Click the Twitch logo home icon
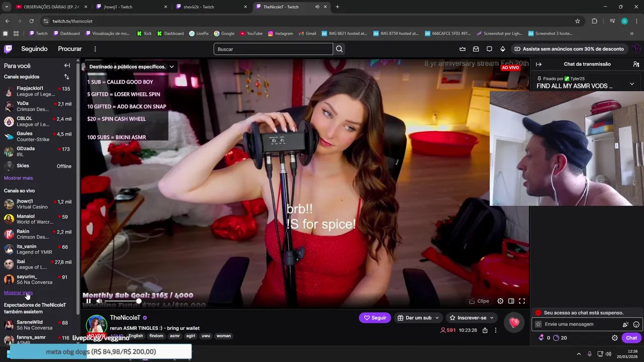The image size is (644, 362). (x=8, y=49)
